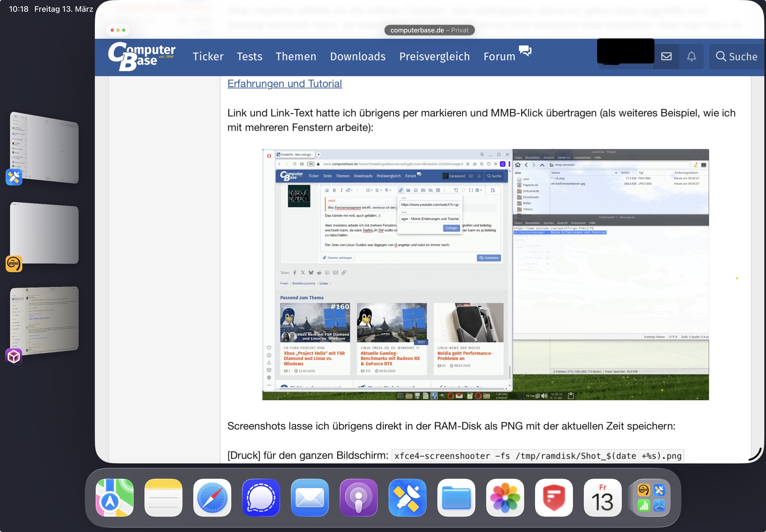Open Suche search in header
The width and height of the screenshot is (766, 532).
pos(736,56)
